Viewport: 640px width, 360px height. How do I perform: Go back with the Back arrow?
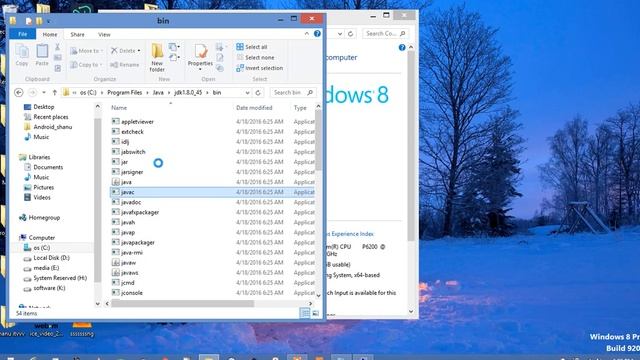[x=19, y=93]
